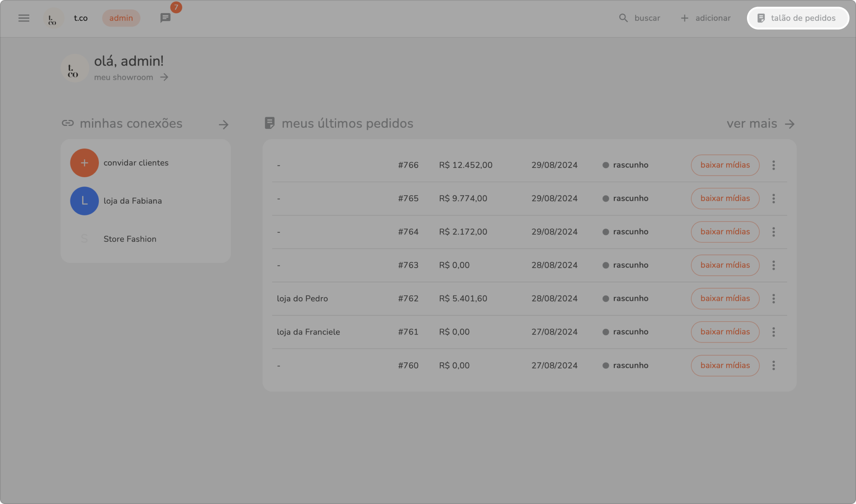Viewport: 856px width, 504px height.
Task: Click baixar mídias for order #763
Action: [725, 265]
